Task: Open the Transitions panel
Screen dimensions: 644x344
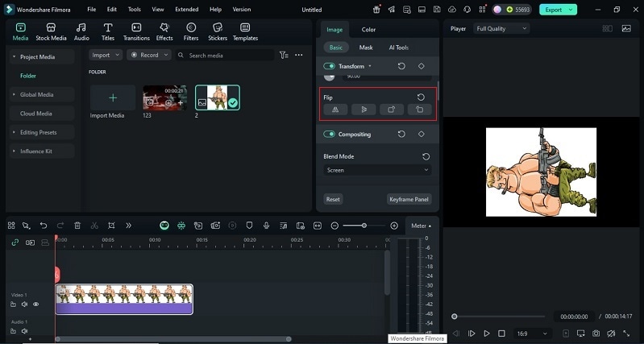Action: point(136,31)
